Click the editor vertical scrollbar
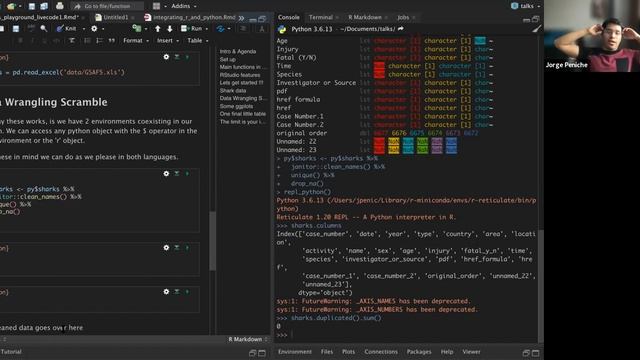 pyautogui.click(x=212, y=241)
